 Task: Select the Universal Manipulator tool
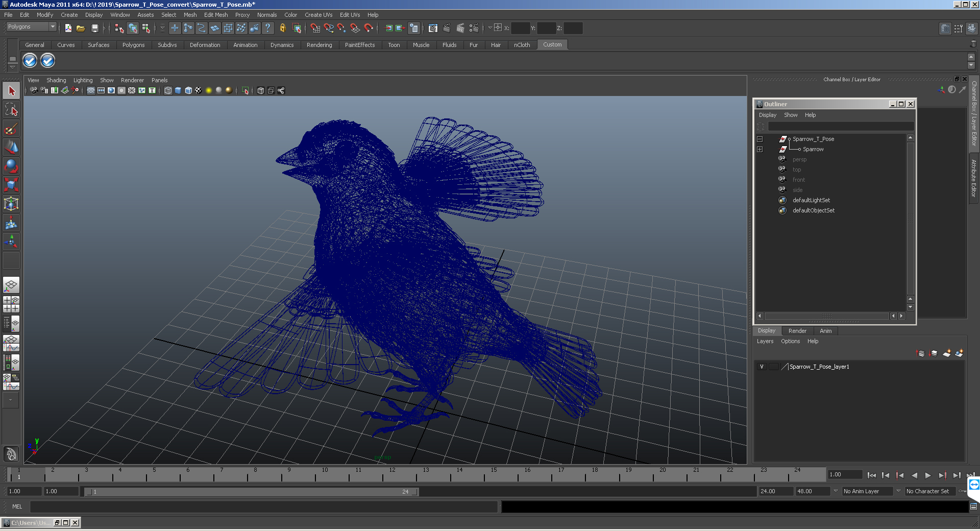click(x=11, y=204)
